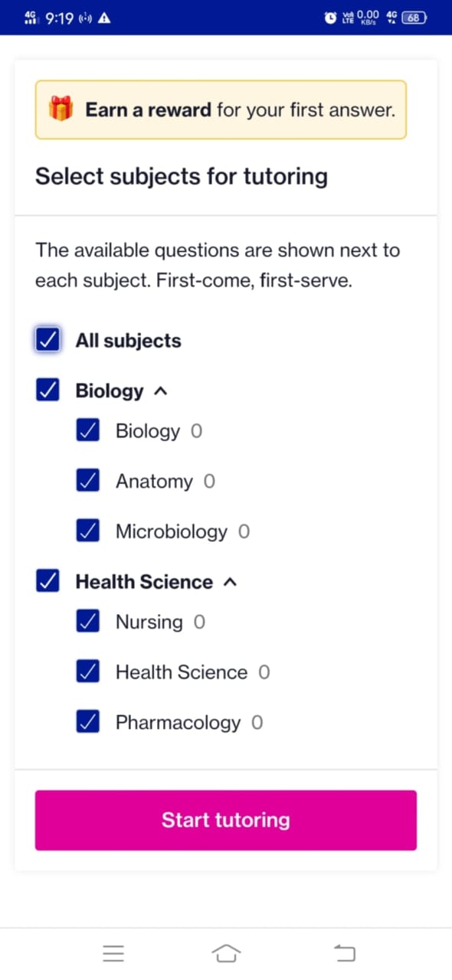Tap the alarm clock status icon
This screenshot has height=980, width=452.
[x=329, y=17]
